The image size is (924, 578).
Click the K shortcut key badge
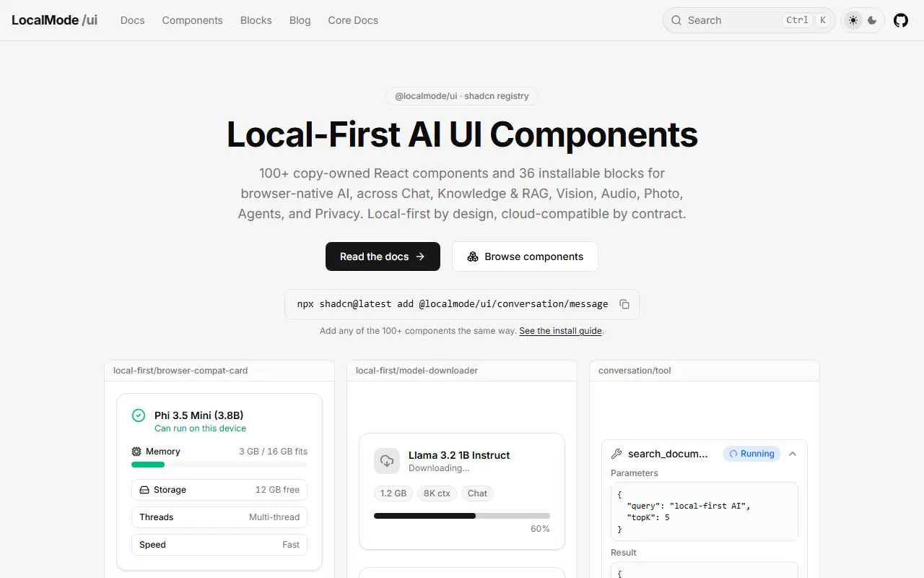(x=822, y=20)
